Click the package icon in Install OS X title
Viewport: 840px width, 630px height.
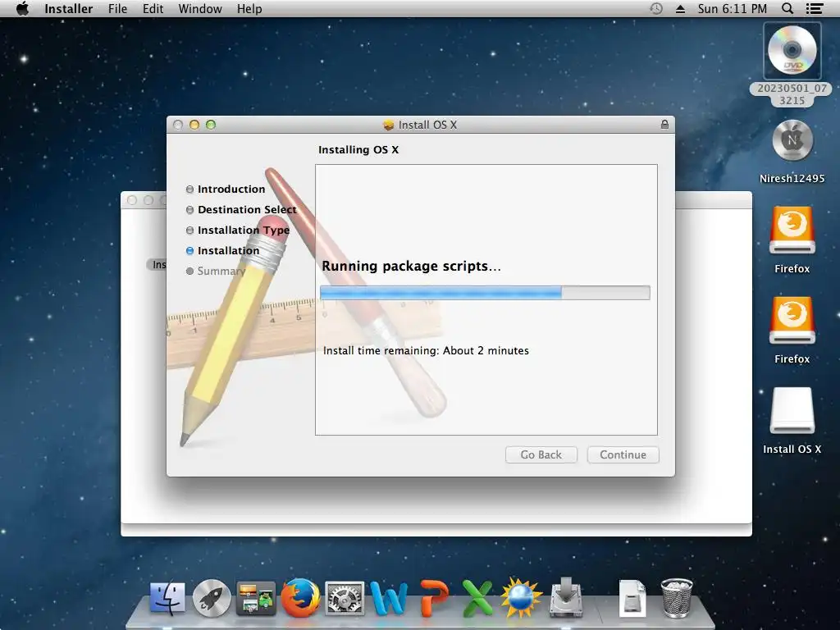tap(388, 126)
